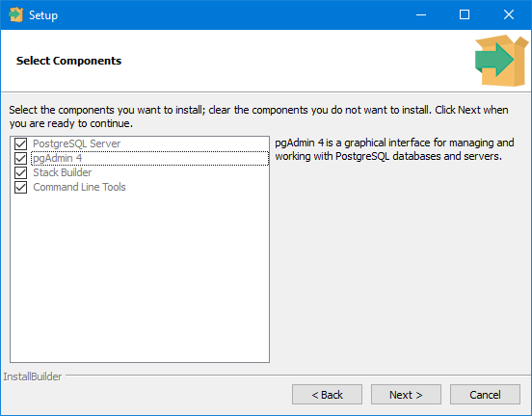
Task: Highlight the Stack Builder component label
Action: pos(63,172)
